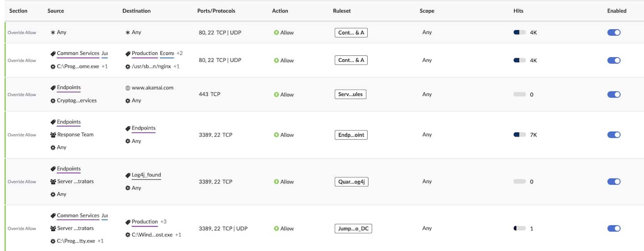Click the gear icon beside /usr/sb...n/nginx
The width and height of the screenshot is (644, 251).
click(128, 67)
